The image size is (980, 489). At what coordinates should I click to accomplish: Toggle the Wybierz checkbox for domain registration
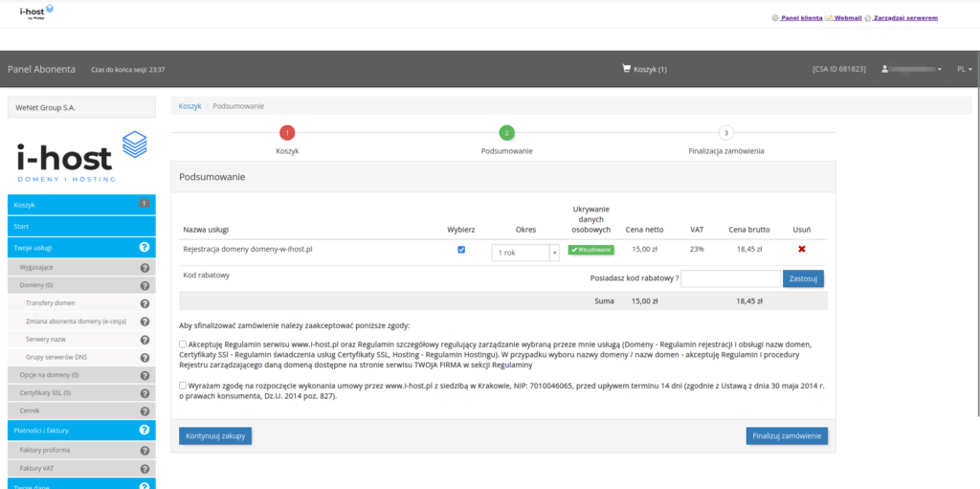pos(461,250)
